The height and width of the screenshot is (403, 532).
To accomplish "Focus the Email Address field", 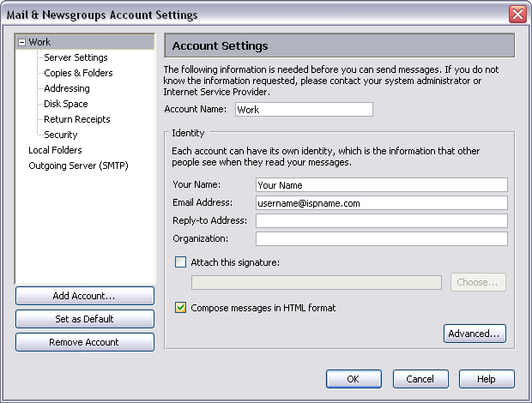I will pos(381,203).
